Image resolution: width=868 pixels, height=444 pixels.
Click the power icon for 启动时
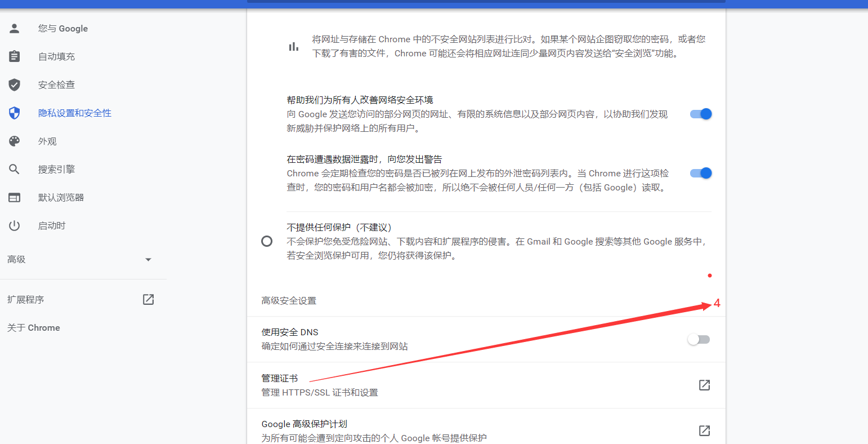[15, 225]
